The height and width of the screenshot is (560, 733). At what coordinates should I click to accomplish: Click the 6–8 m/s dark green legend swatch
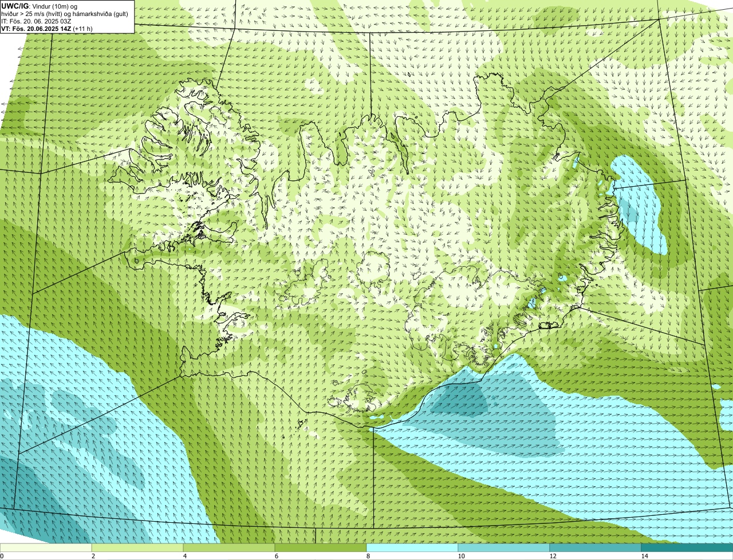321,547
